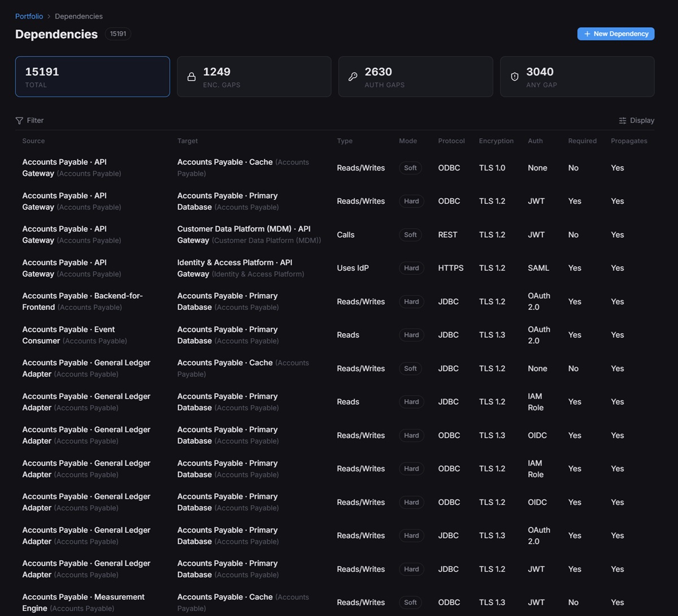
Task: Click OAuth 2.0 in Backend-for-Frontend row
Action: (x=539, y=302)
